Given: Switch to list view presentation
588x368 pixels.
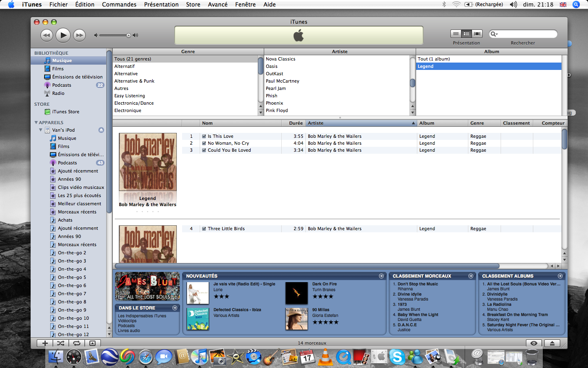Looking at the screenshot, I should click(456, 34).
